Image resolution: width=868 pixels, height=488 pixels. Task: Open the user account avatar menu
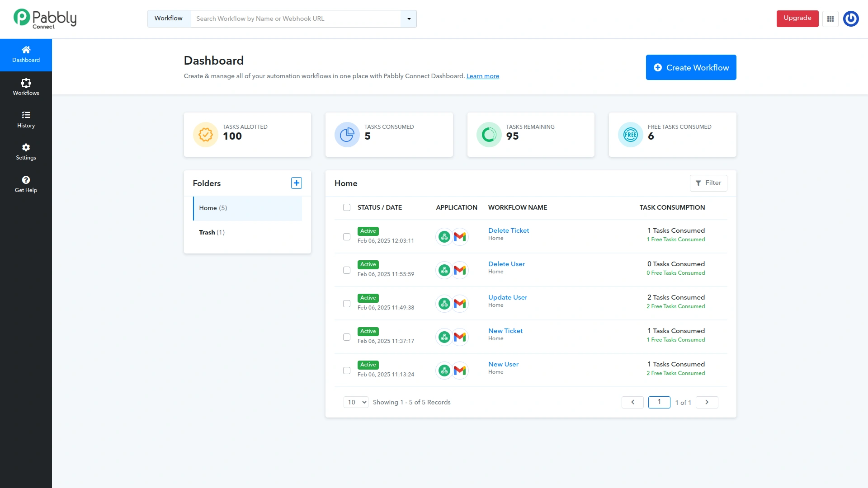click(x=851, y=19)
